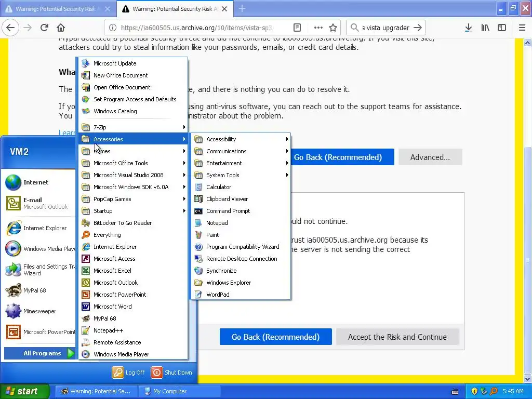Open WordPad from Accessories submenu
532x399 pixels.
click(241, 294)
